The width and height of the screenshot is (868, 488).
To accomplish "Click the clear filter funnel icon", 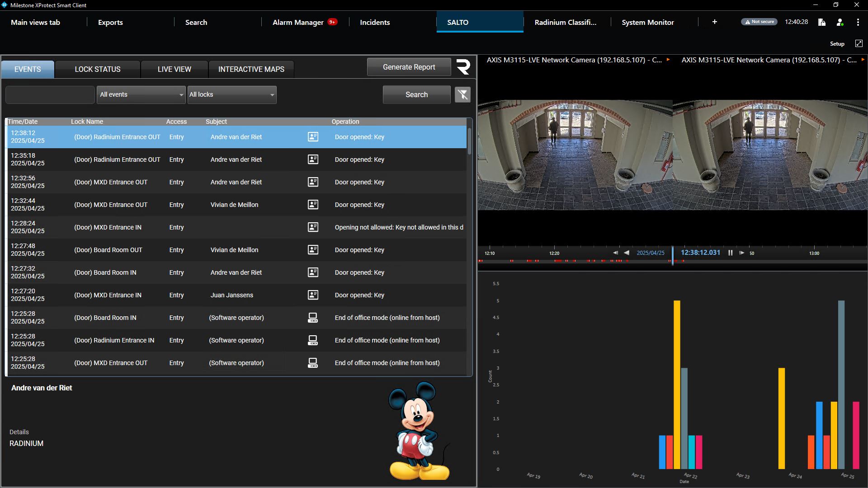I will [462, 95].
